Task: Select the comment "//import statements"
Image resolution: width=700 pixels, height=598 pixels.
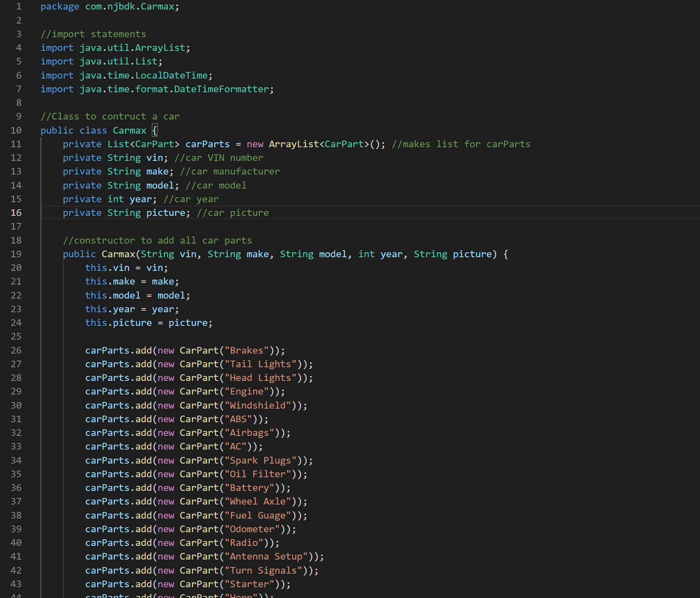Action: click(x=93, y=34)
